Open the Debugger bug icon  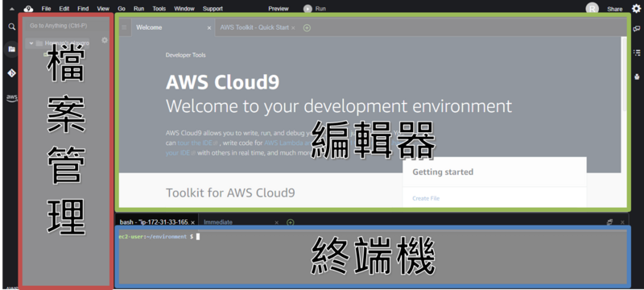637,77
